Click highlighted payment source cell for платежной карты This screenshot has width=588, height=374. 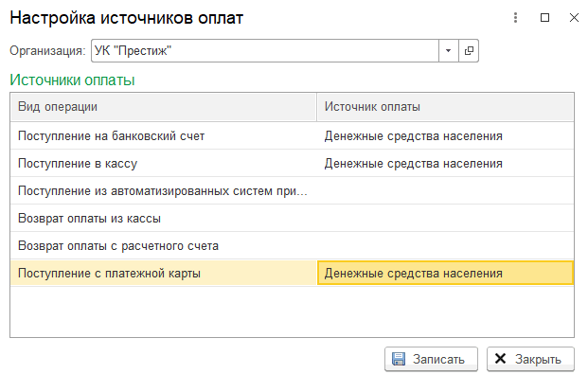446,273
